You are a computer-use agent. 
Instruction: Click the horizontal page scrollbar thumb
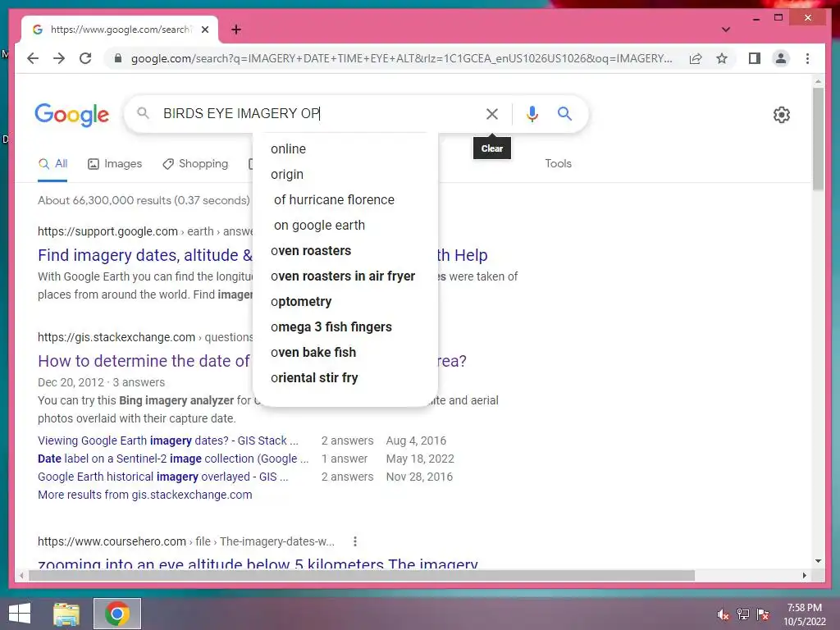point(362,575)
